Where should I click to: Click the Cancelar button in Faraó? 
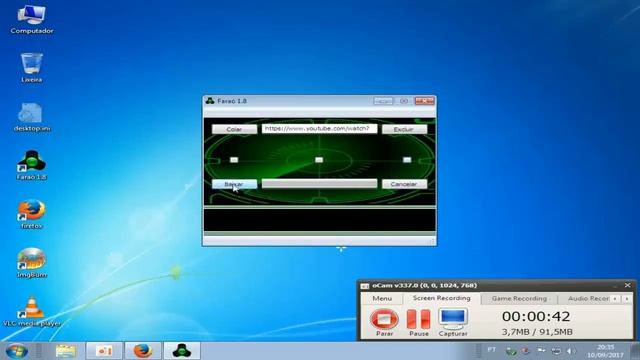click(x=404, y=184)
